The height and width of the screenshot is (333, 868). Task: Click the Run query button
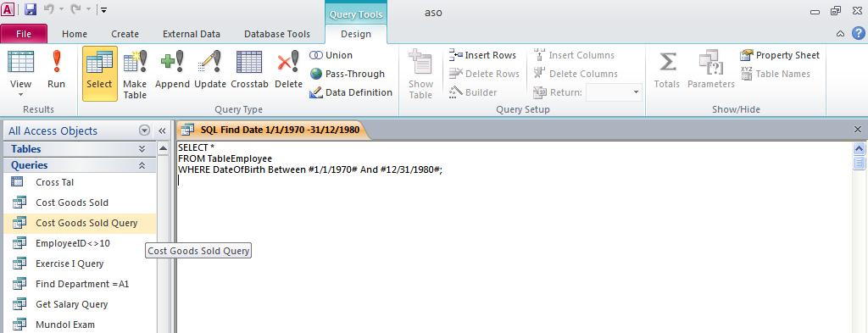(x=56, y=70)
